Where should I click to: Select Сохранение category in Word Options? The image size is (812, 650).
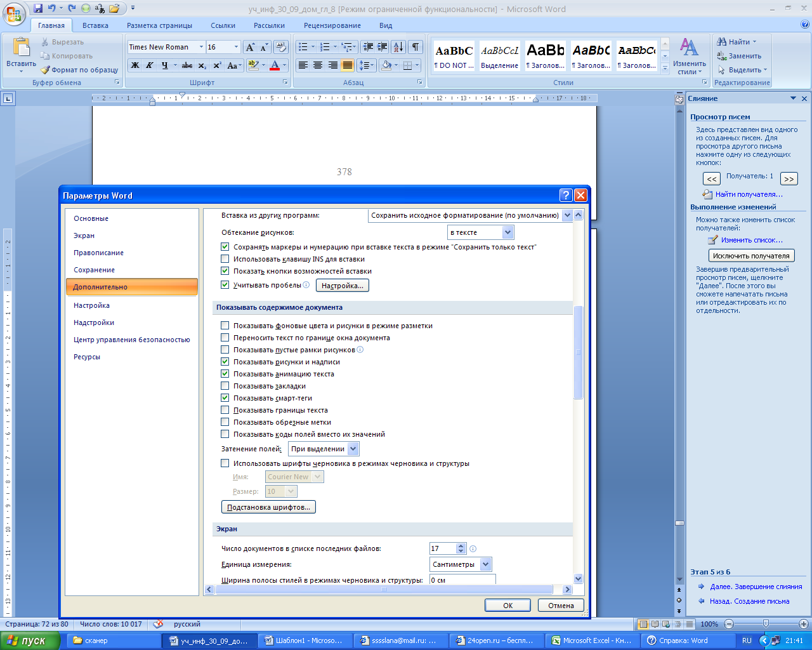tap(132, 270)
